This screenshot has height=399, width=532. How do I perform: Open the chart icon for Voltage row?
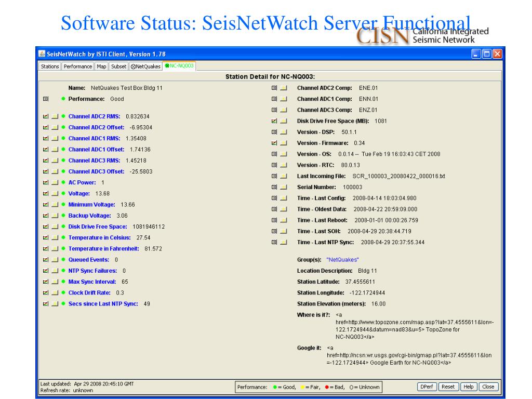coord(46,193)
